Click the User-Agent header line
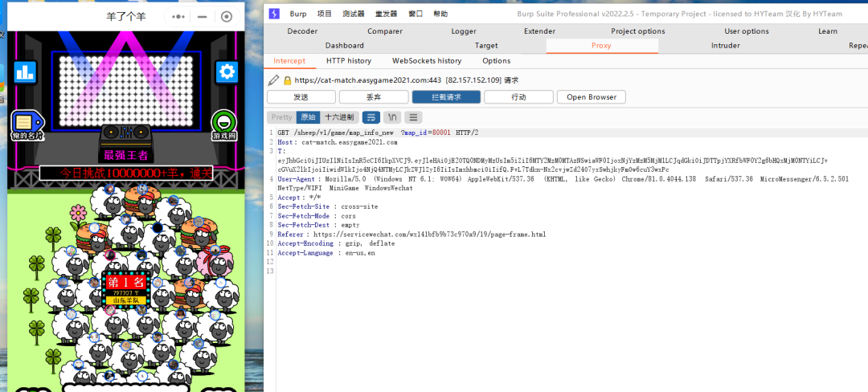The width and height of the screenshot is (868, 392). click(x=563, y=184)
